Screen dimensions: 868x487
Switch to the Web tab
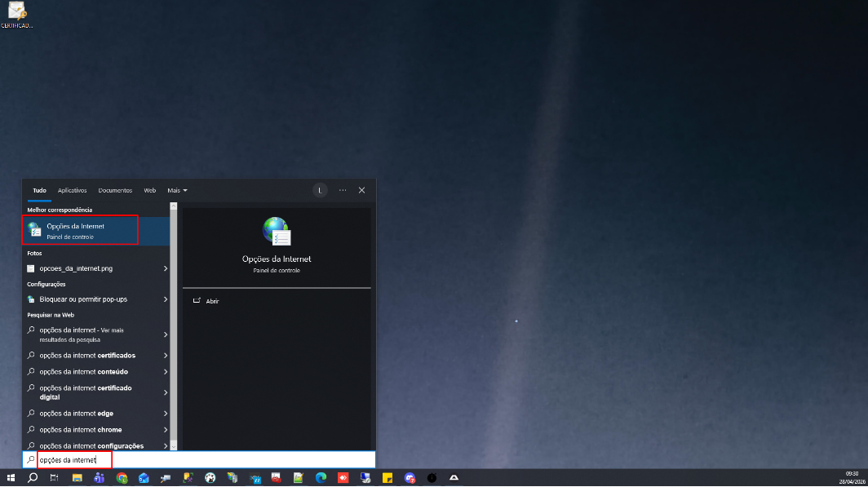[149, 190]
